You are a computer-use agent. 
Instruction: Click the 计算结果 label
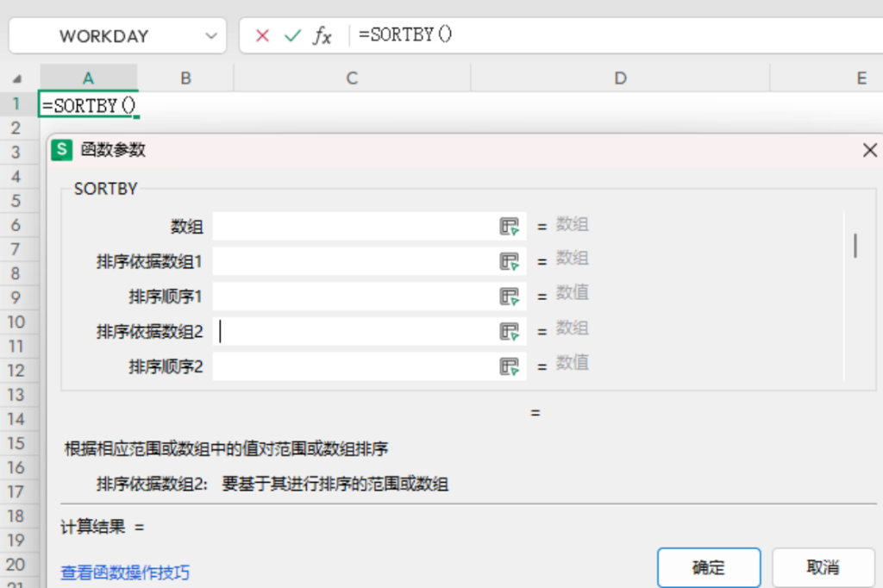[92, 527]
